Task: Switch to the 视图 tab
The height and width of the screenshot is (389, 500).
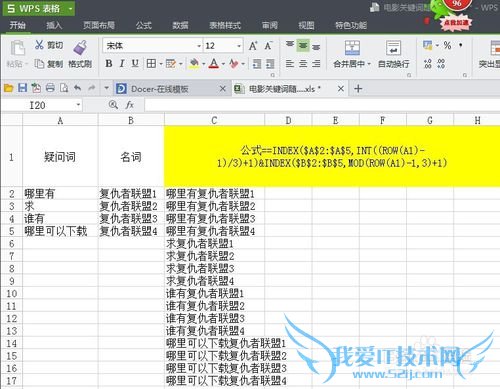Action: click(x=306, y=25)
